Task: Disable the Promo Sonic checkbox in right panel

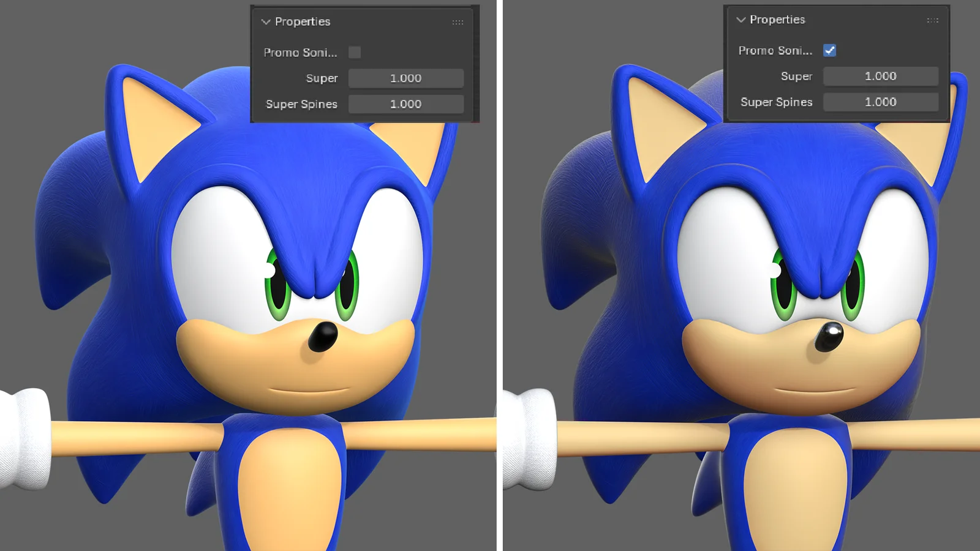Action: pyautogui.click(x=830, y=51)
